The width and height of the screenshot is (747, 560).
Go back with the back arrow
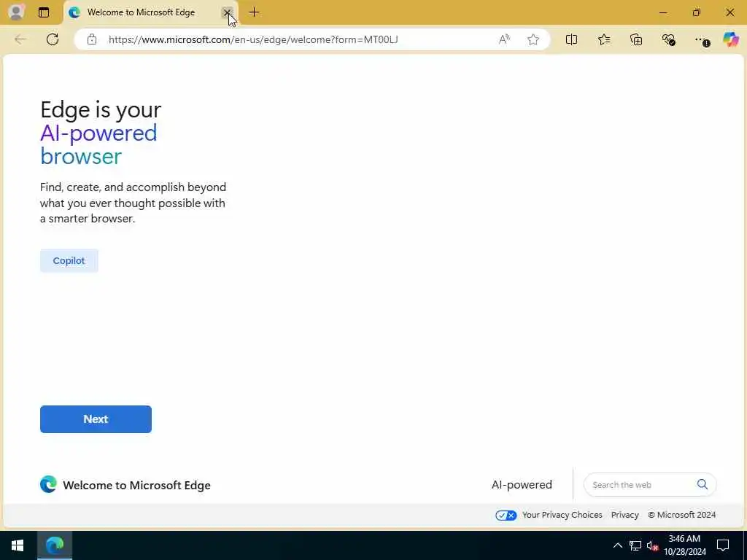(x=20, y=39)
